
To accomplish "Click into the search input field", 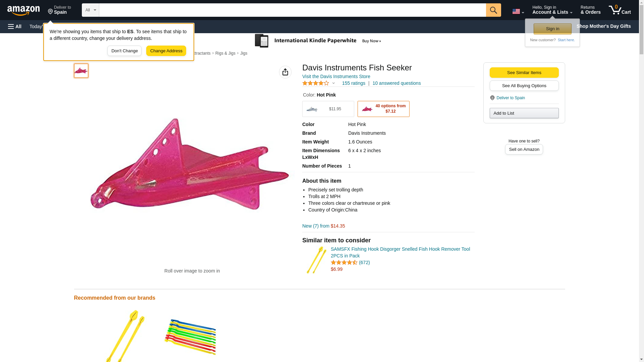I will point(292,10).
